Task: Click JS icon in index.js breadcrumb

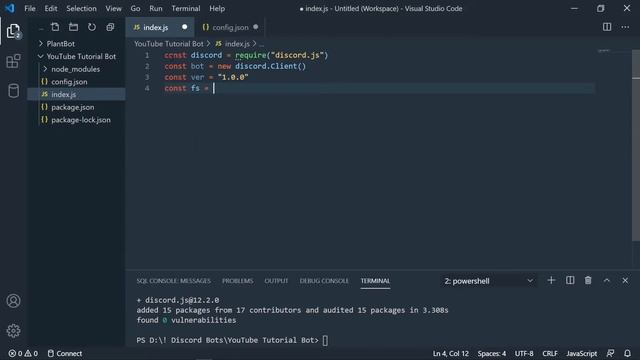Action: pos(218,44)
